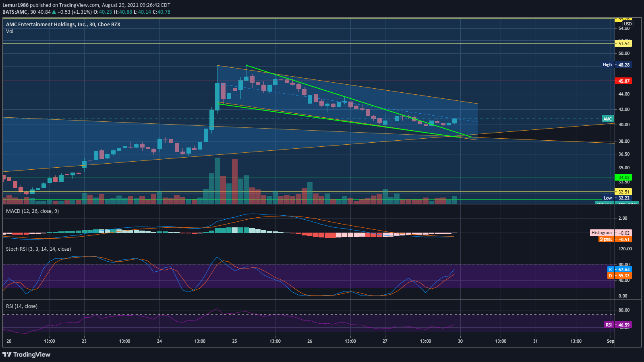Viewport: 644px width, 362px height.
Task: Click the 26 date label on the time axis
Action: coord(310,341)
